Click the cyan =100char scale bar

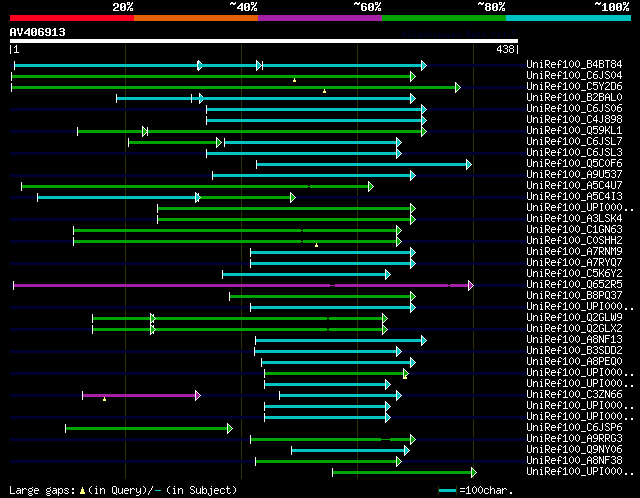click(x=447, y=490)
